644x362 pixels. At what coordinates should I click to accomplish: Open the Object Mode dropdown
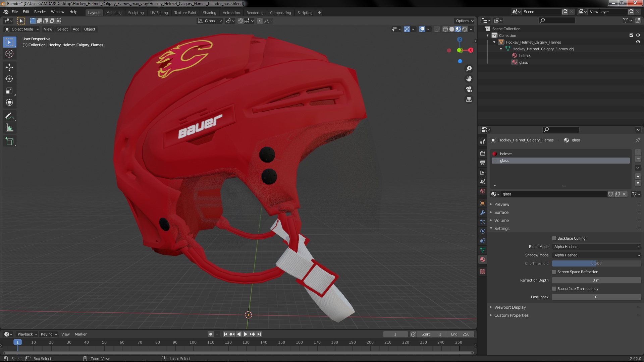[x=22, y=29]
